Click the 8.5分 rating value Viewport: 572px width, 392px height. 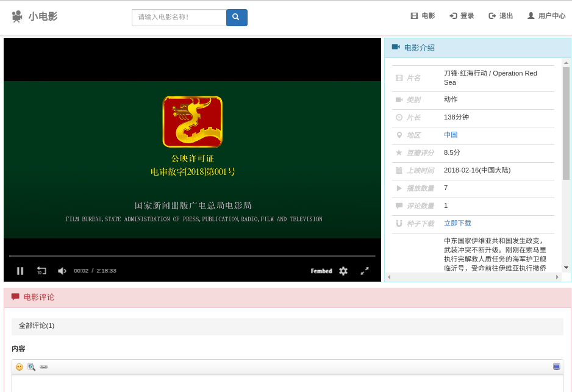452,152
